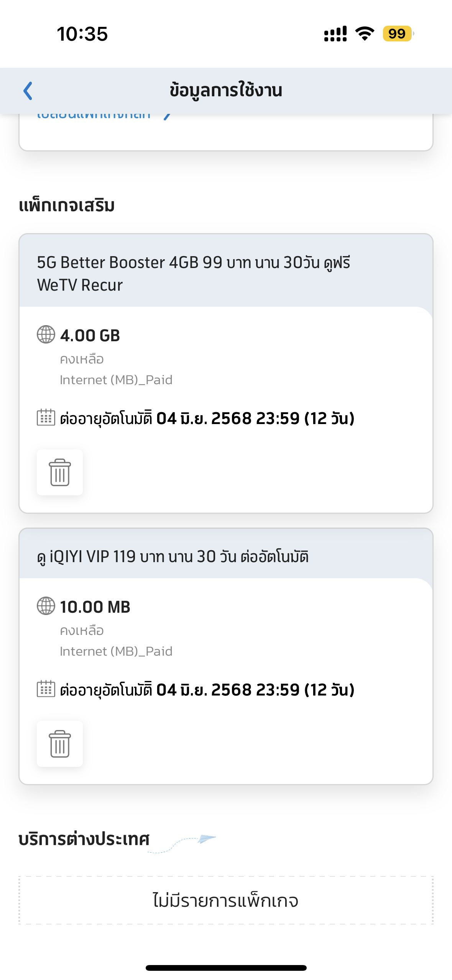The height and width of the screenshot is (980, 452).
Task: Tap the globe icon beside 10.00 MB
Action: coord(46,606)
